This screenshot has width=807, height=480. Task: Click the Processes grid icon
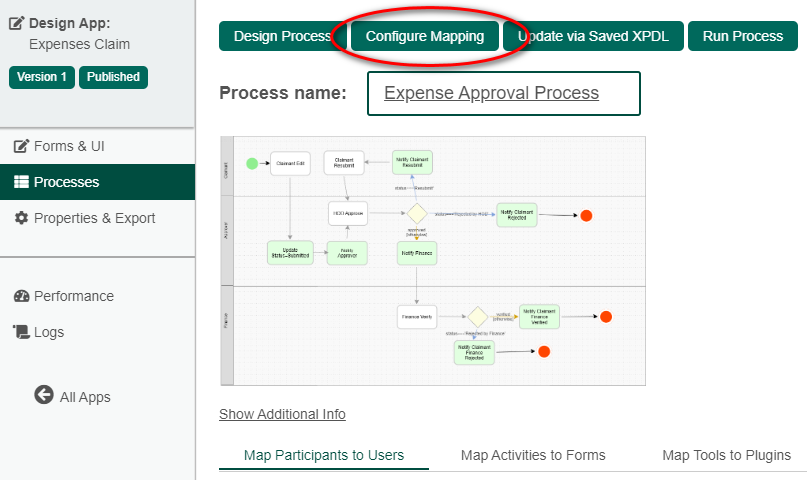[21, 182]
